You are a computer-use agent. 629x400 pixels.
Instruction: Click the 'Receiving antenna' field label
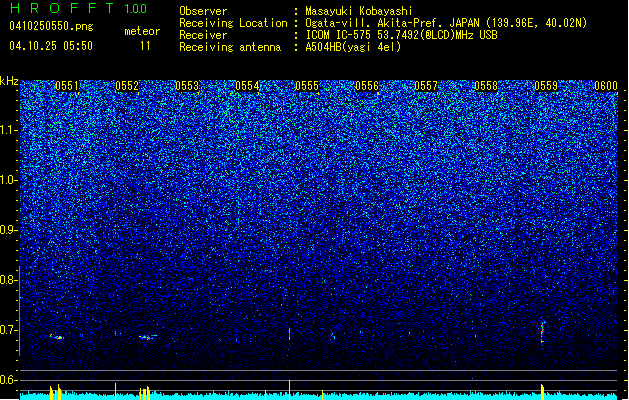tap(230, 47)
